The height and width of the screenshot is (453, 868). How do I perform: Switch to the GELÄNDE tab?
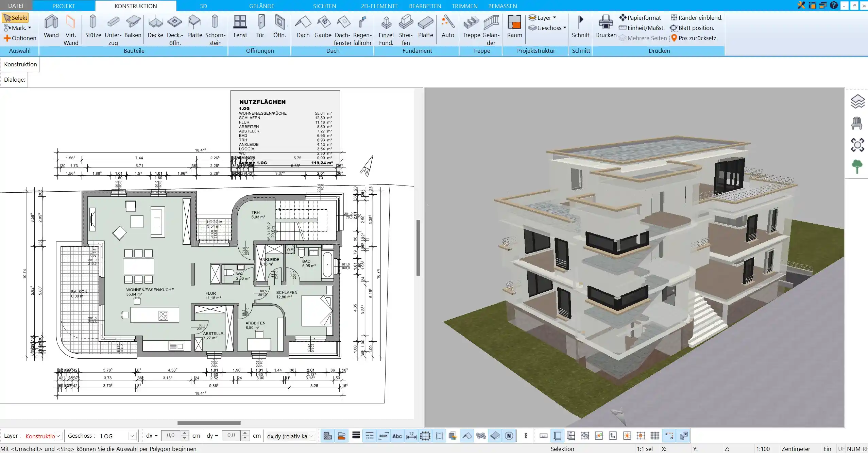[x=261, y=6]
